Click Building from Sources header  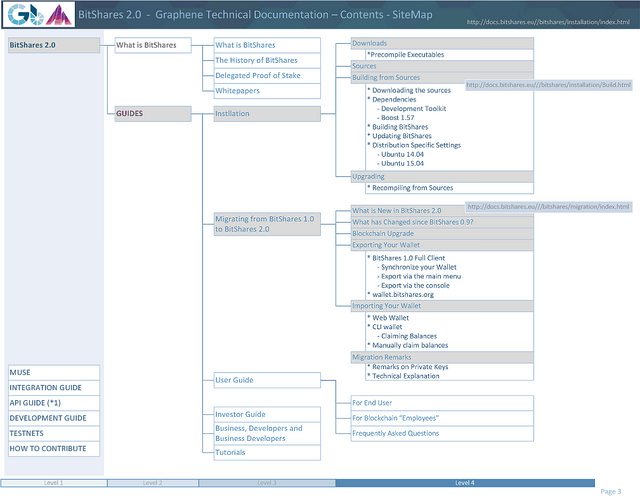point(442,78)
